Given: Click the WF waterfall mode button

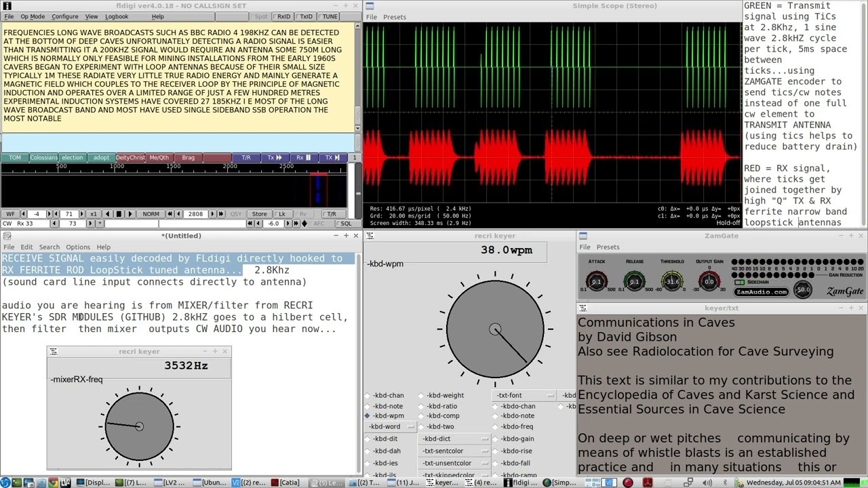Looking at the screenshot, I should 10,214.
